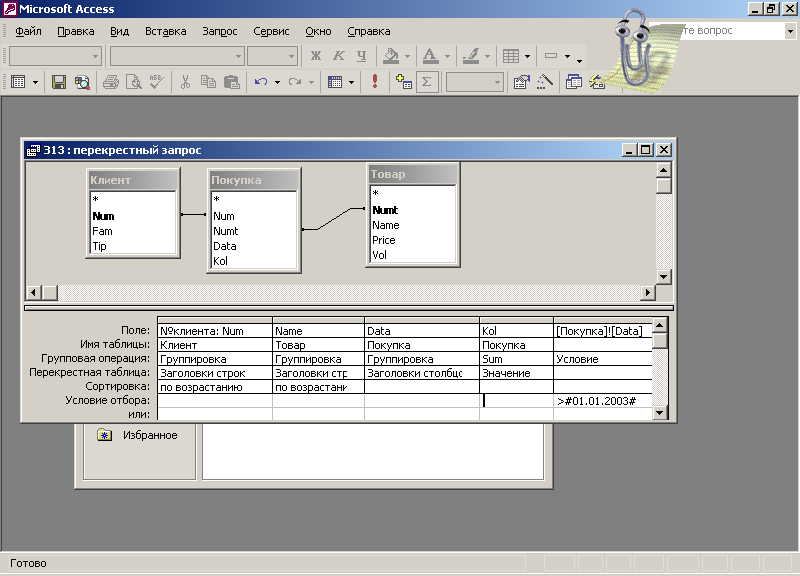
Task: Click the Redo icon
Action: pos(295,82)
